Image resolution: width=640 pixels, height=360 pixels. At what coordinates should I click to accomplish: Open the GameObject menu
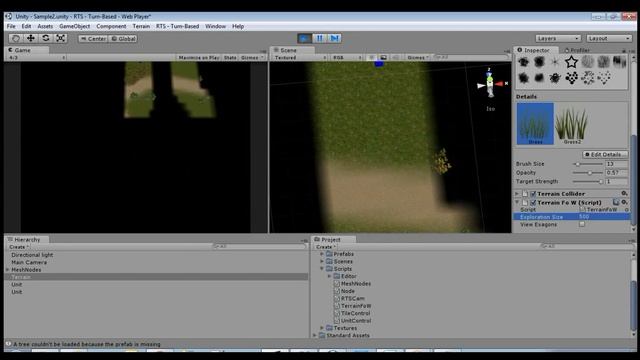tap(74, 26)
